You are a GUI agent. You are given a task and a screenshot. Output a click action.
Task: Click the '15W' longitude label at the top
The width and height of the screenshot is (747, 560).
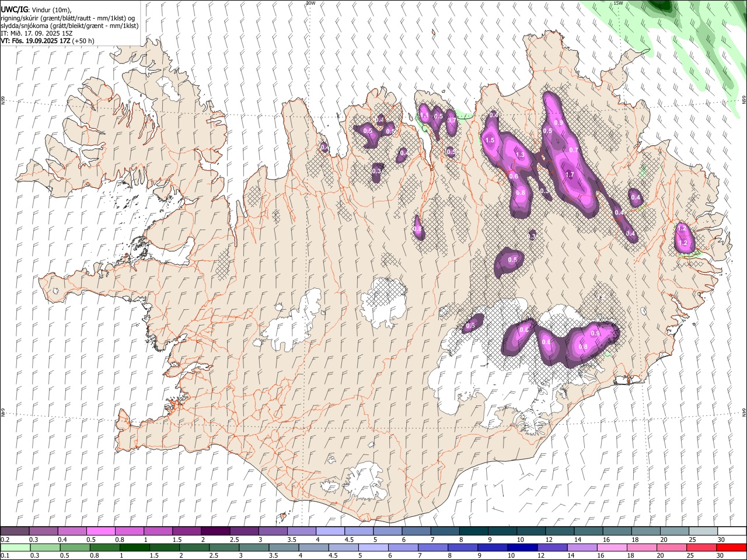click(x=618, y=3)
